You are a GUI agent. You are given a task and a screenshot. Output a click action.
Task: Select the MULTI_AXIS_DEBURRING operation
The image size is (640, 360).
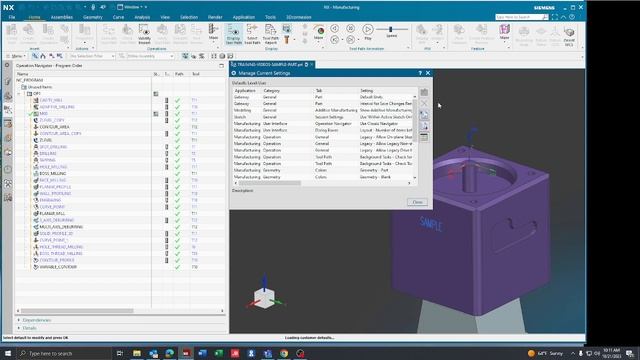[61, 227]
